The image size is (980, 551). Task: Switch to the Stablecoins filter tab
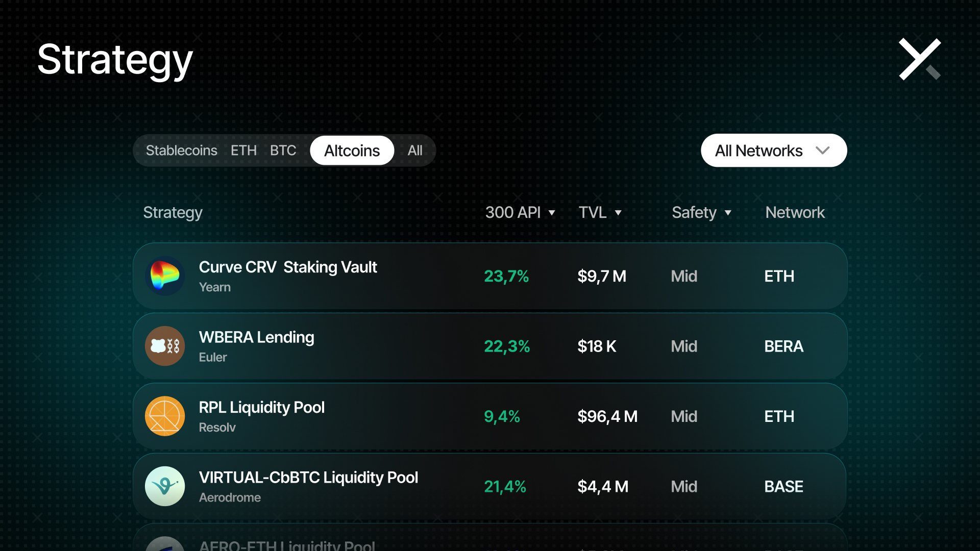point(181,151)
